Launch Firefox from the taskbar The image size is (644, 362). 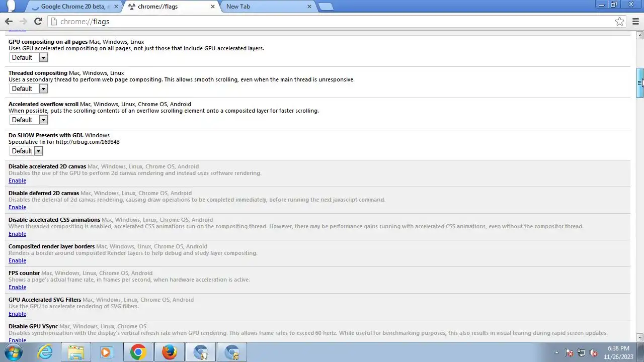pos(170,352)
